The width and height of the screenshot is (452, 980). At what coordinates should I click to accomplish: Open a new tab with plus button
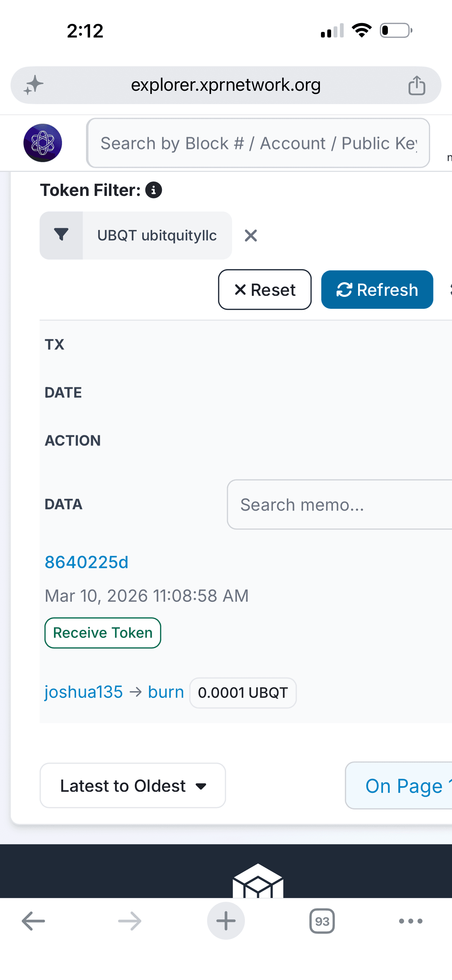(x=226, y=921)
